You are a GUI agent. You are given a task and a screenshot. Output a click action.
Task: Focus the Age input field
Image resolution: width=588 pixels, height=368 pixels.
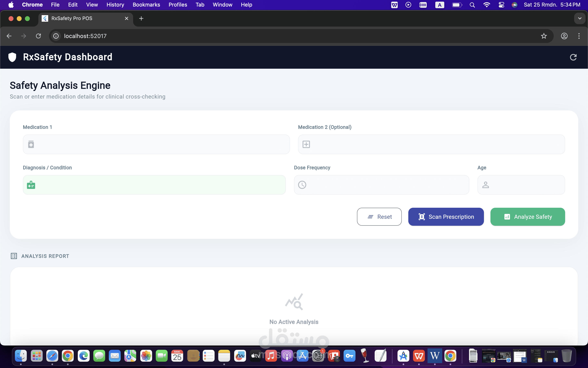click(x=521, y=185)
